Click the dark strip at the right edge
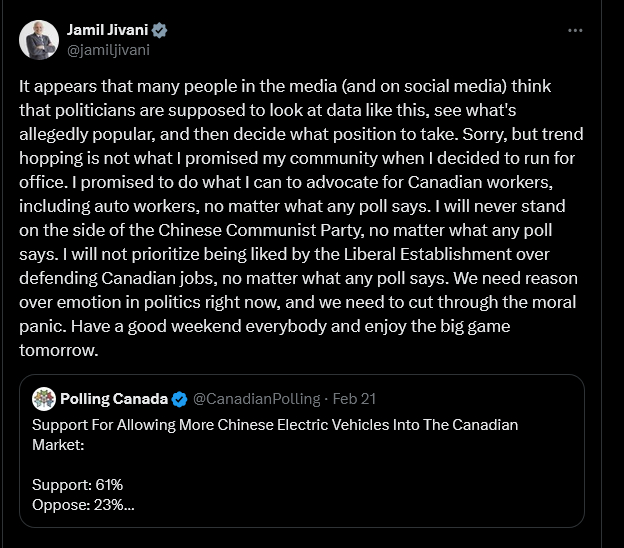The height and width of the screenshot is (548, 624). (614, 274)
